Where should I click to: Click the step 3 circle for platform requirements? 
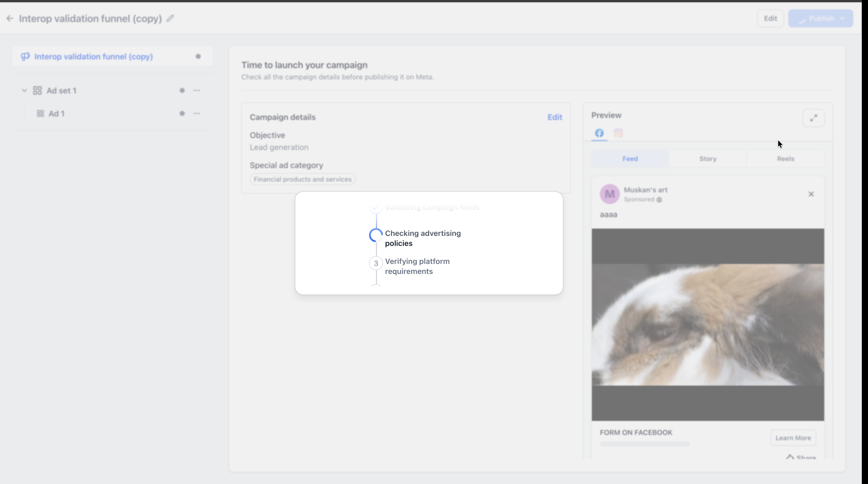click(376, 263)
